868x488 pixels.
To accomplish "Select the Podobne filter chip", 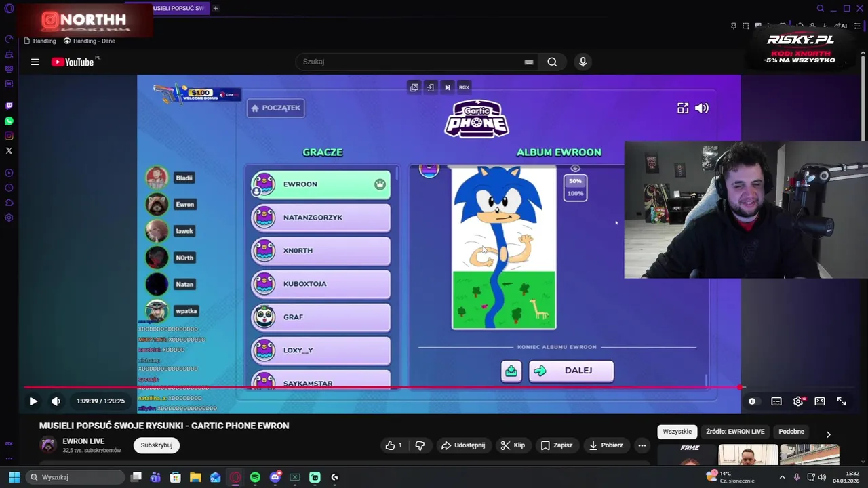I will click(791, 432).
